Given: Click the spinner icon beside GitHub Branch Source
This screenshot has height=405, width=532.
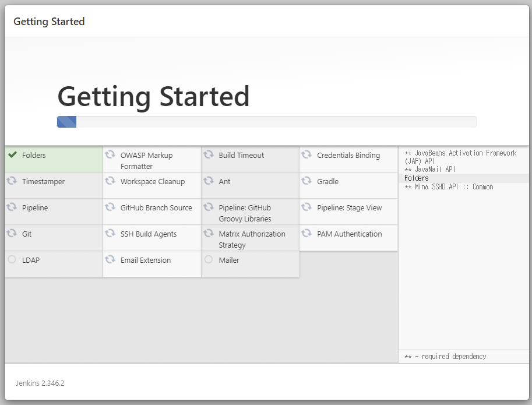Looking at the screenshot, I should pos(110,207).
